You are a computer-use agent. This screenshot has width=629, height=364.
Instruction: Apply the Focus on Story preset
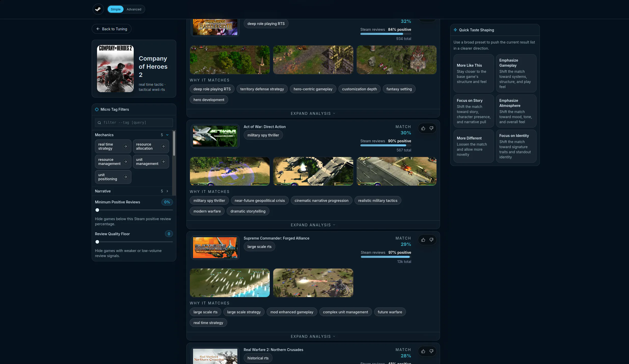(474, 111)
